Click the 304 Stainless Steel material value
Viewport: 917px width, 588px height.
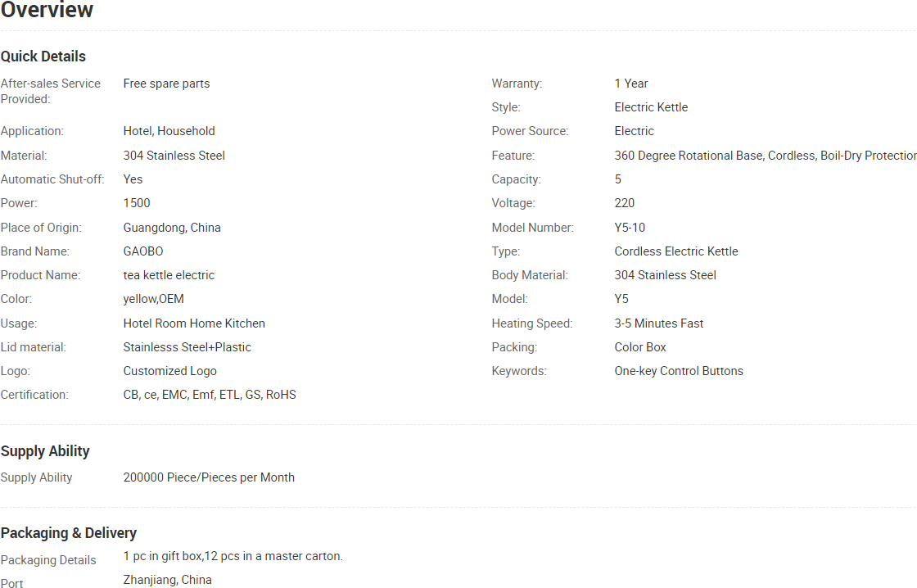174,156
